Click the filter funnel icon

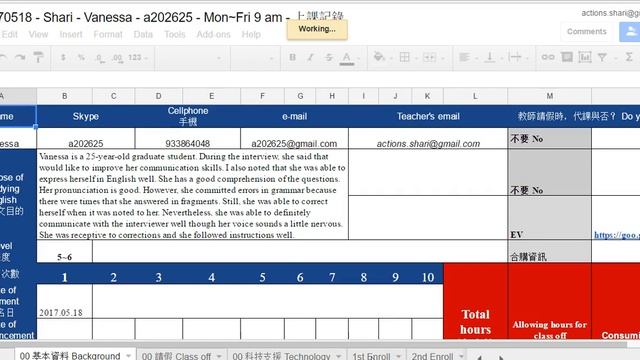[602, 58]
